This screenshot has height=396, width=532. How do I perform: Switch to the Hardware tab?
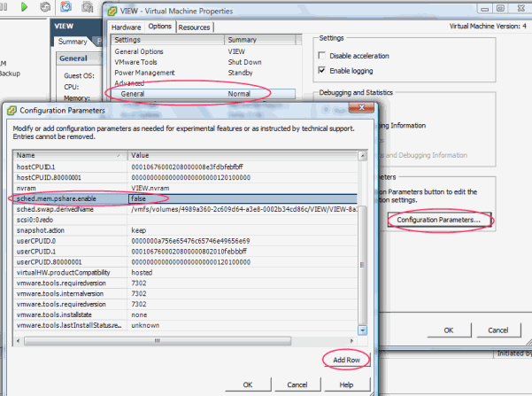pos(127,27)
